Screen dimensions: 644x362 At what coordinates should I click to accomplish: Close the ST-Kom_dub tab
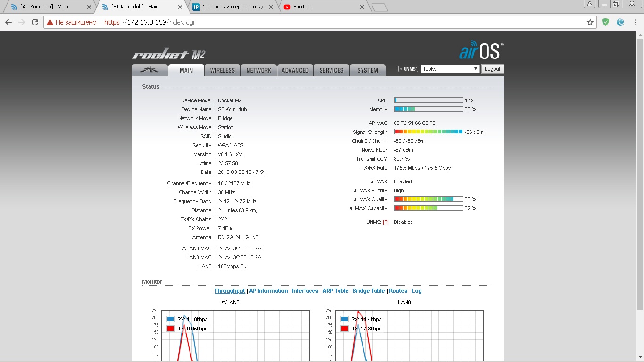pos(181,7)
